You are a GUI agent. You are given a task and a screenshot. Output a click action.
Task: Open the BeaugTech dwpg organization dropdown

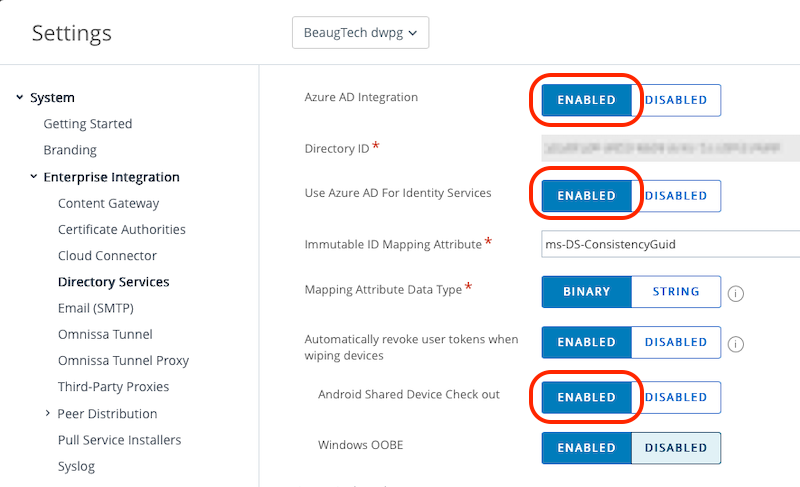point(360,33)
